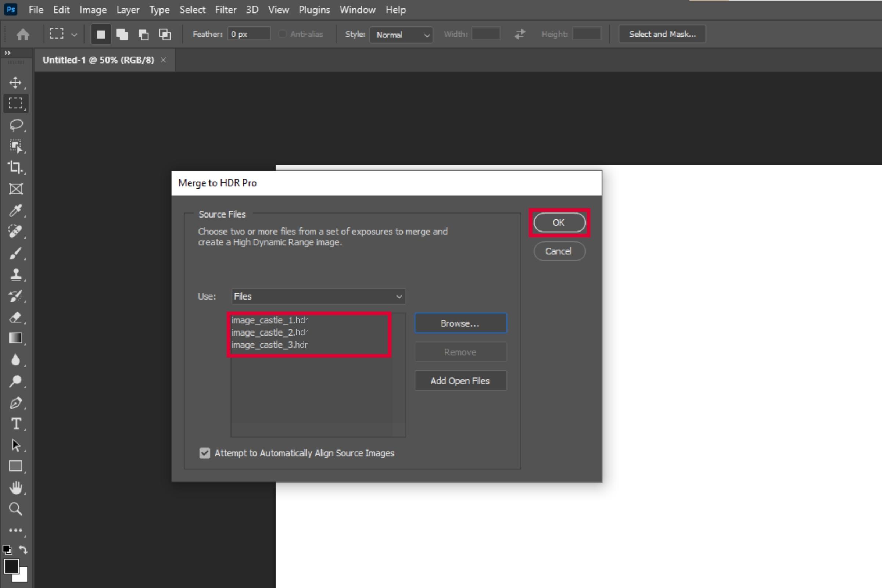The width and height of the screenshot is (882, 588).
Task: Select the Clone Stamp tool
Action: coord(16,274)
